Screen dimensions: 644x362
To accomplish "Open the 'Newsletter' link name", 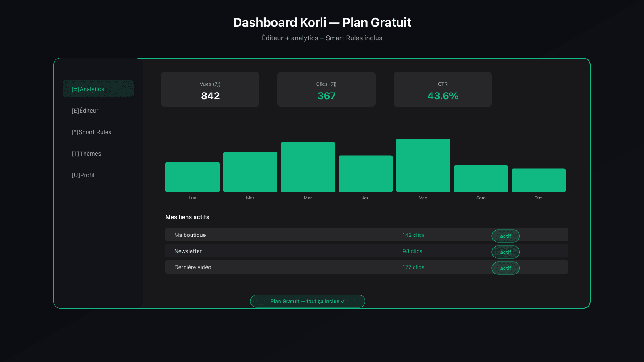I will [x=188, y=251].
